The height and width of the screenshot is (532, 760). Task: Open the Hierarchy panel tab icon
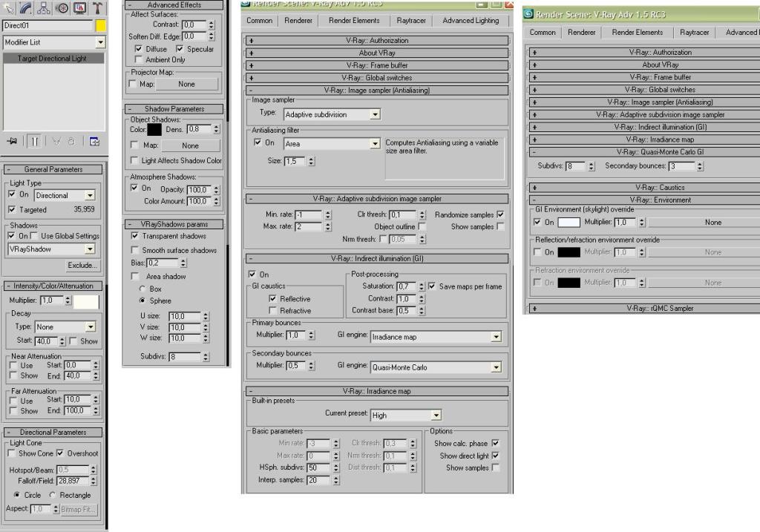pyautogui.click(x=44, y=7)
